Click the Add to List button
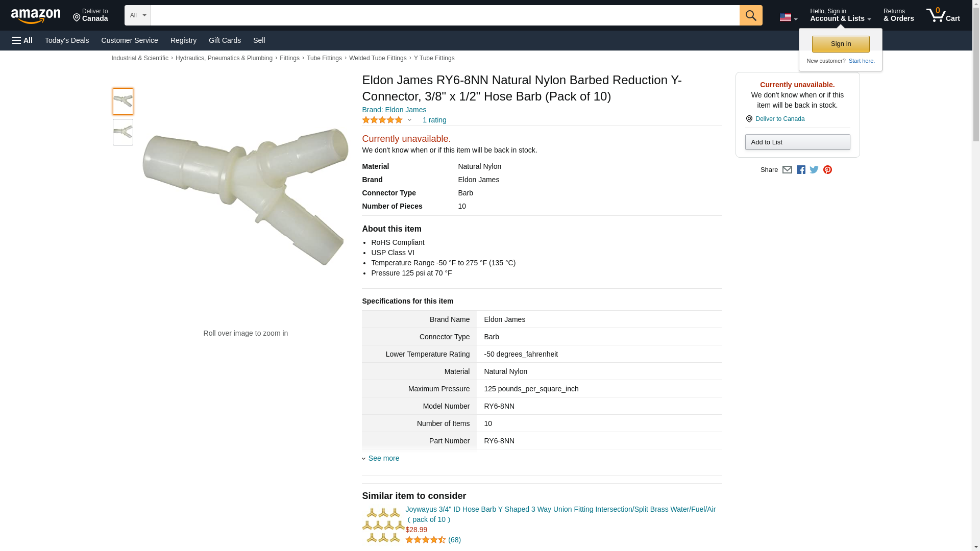980x551 pixels. tap(797, 142)
